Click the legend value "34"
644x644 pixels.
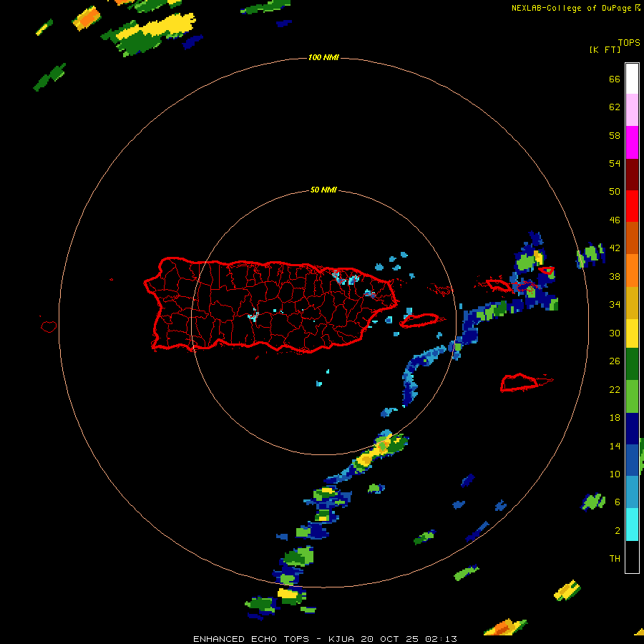click(x=615, y=304)
